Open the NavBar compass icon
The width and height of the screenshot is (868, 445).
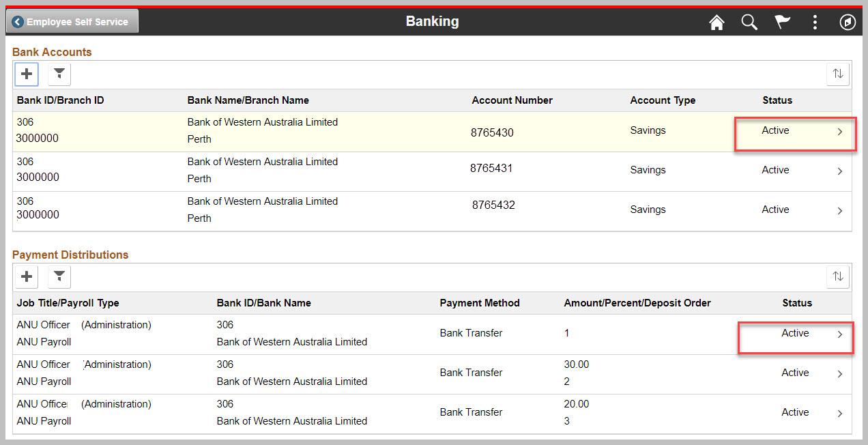[x=847, y=23]
